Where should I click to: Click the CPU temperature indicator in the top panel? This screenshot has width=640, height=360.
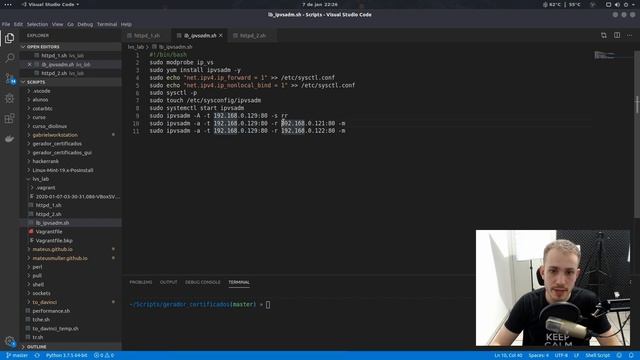[562, 4]
